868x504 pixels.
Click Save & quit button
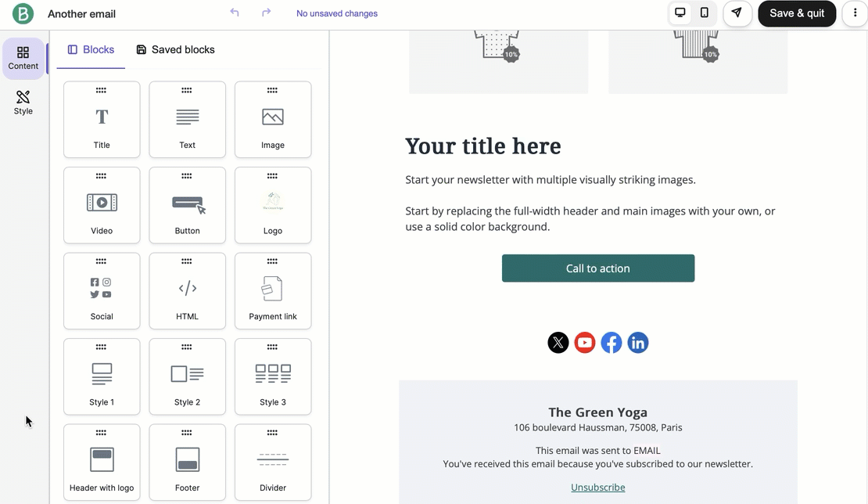(x=796, y=13)
